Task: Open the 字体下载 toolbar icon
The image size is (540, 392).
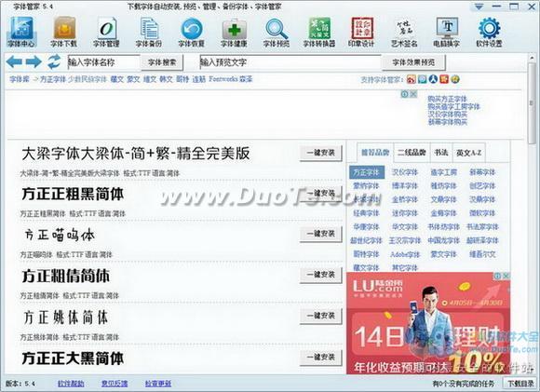Action: (x=64, y=32)
